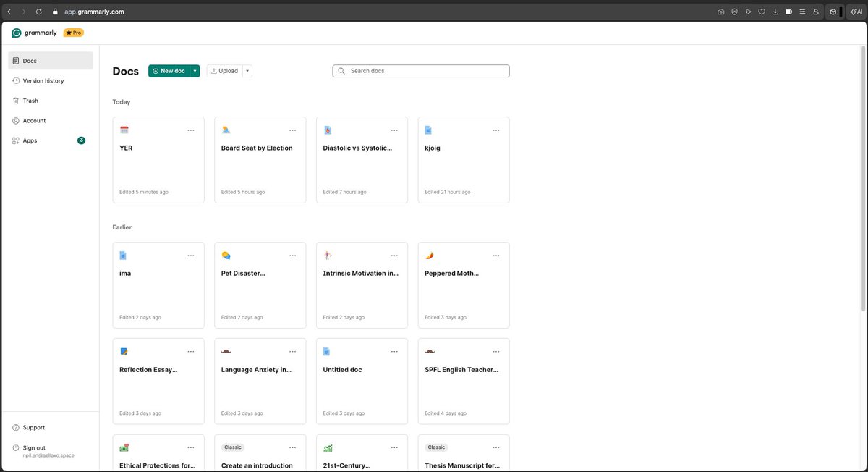Click the Search docs input field
Viewport: 868px width, 472px height.
pos(421,71)
